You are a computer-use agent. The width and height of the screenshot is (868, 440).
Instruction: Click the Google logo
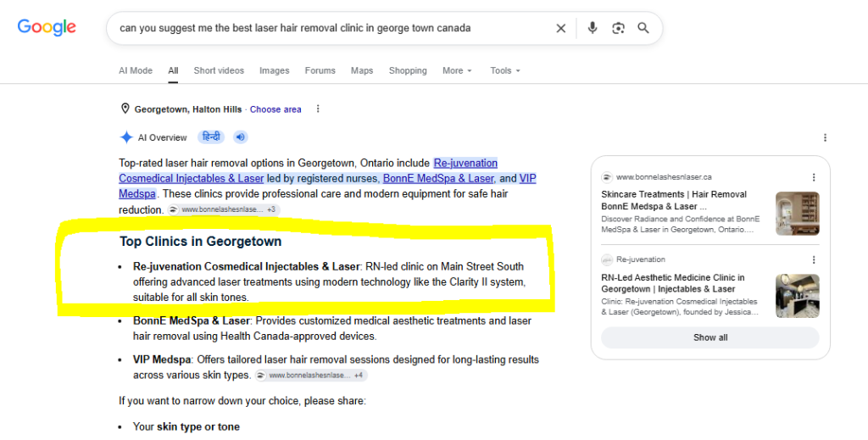point(47,27)
